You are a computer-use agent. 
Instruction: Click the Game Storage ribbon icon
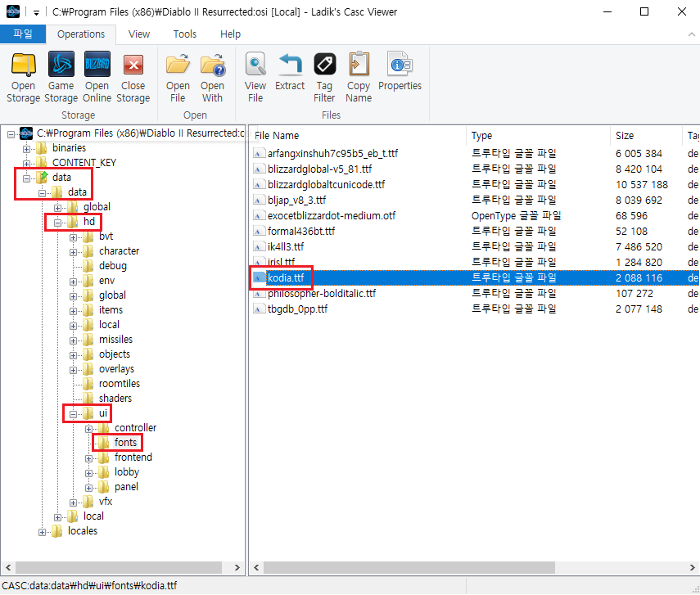pyautogui.click(x=61, y=65)
